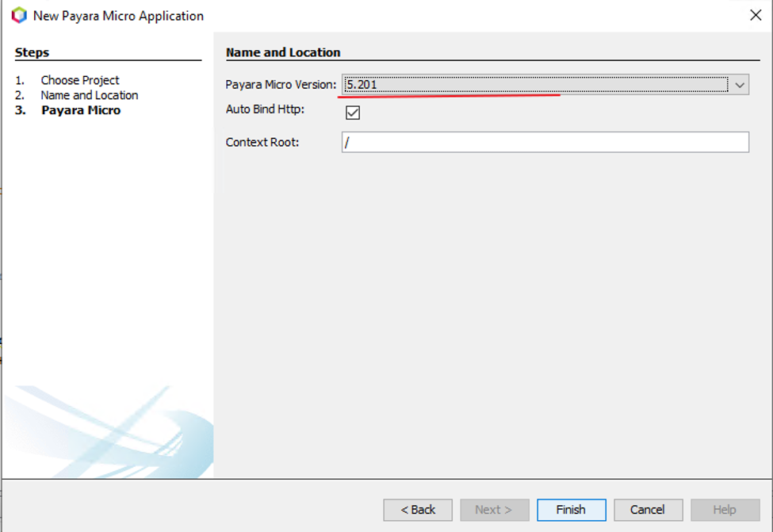Click the 'Auto Bind Http:' label
This screenshot has height=532, width=773.
tap(266, 109)
